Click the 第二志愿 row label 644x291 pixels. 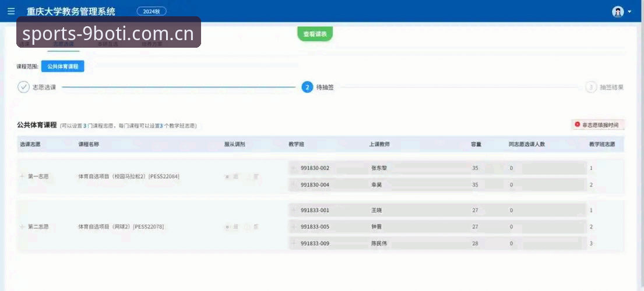(x=38, y=226)
